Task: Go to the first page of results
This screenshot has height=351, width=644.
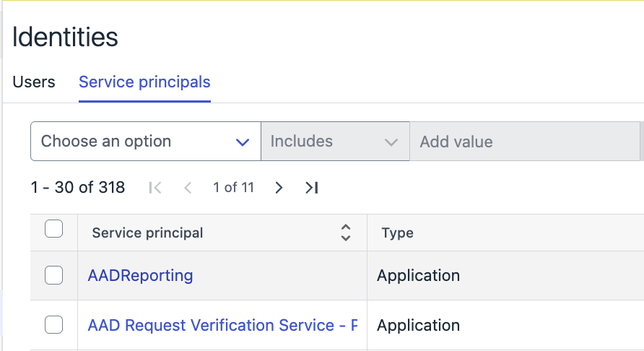Action: tap(155, 188)
